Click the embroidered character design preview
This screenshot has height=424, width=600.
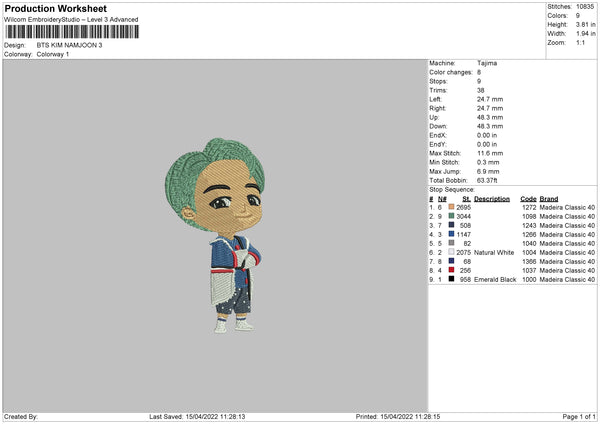pos(215,235)
